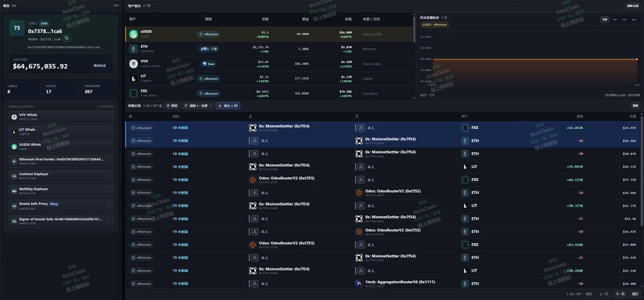
Task: Click the 1inch AggregationRouterV6 logo icon
Action: point(359,283)
